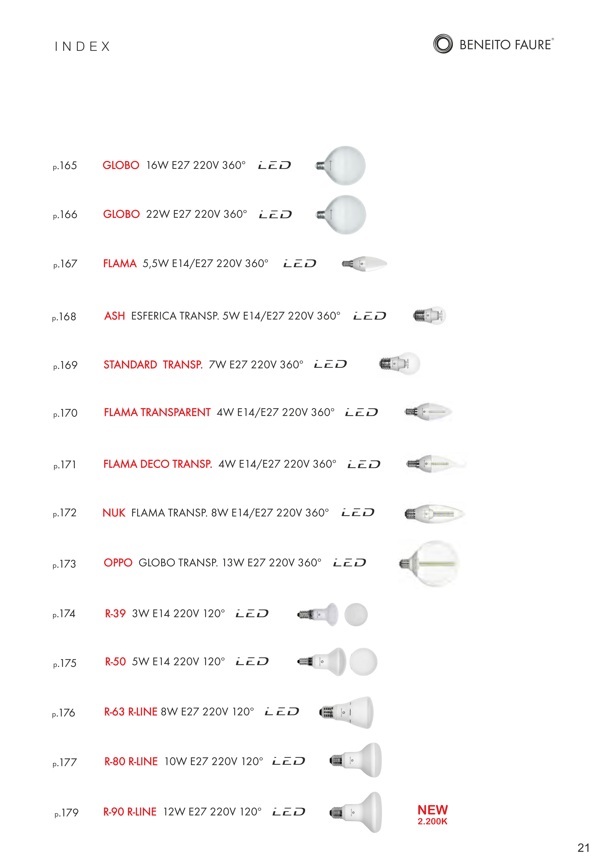The image size is (608, 868).
Task: Click the LED icon beside NUK FLAMA
Action: [358, 513]
